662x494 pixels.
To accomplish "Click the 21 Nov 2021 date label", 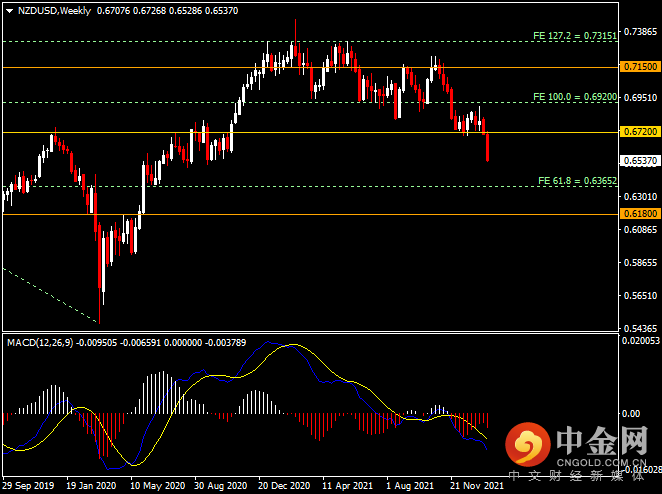I will click(476, 486).
